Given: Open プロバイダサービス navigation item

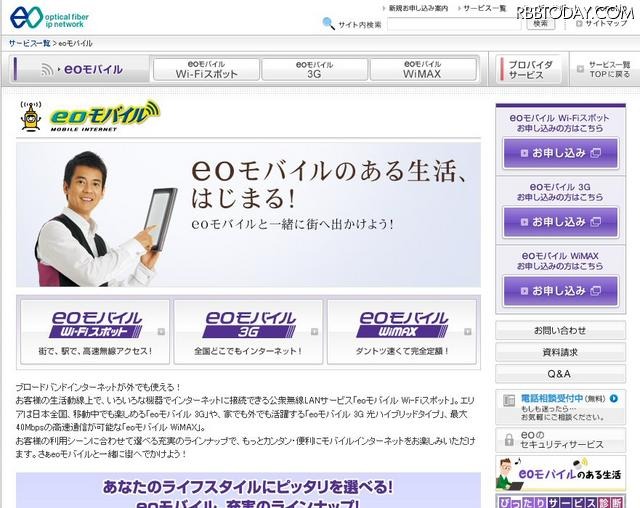Looking at the screenshot, I should [x=531, y=69].
